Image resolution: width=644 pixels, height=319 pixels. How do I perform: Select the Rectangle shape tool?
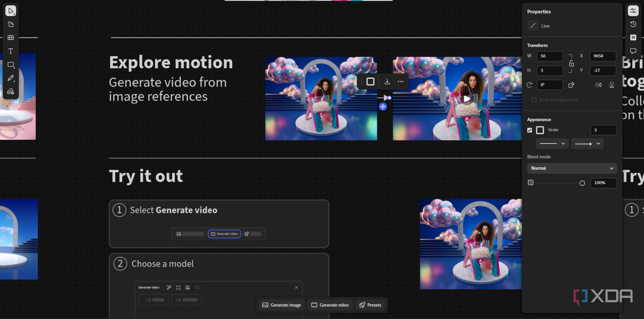[x=11, y=64]
